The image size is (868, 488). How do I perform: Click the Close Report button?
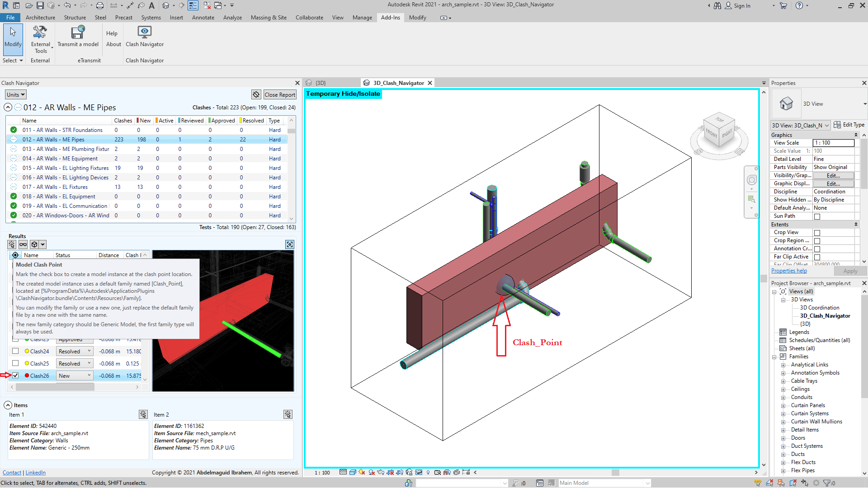(x=280, y=94)
